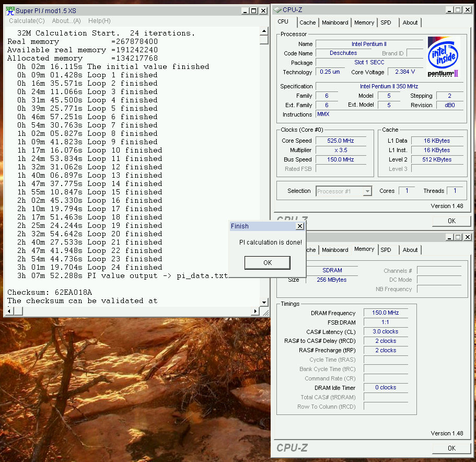Select the Memory tab in lower CPU-Z window

(364, 249)
